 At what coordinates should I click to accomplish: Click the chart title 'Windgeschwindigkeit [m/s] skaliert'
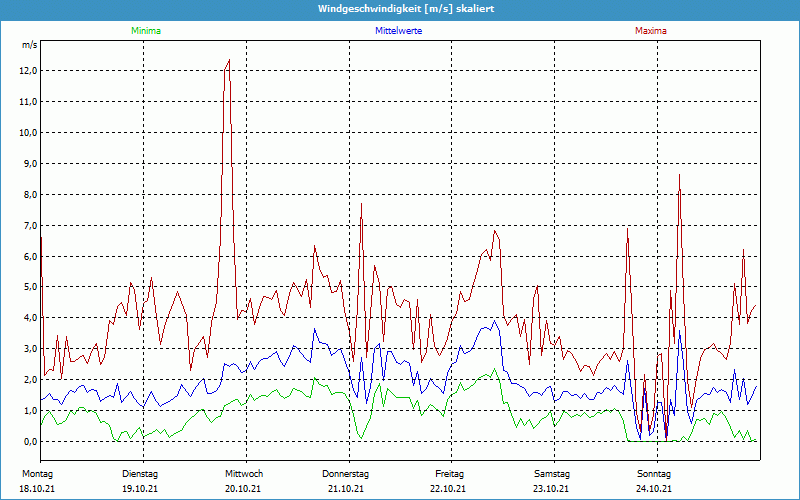[x=406, y=9]
